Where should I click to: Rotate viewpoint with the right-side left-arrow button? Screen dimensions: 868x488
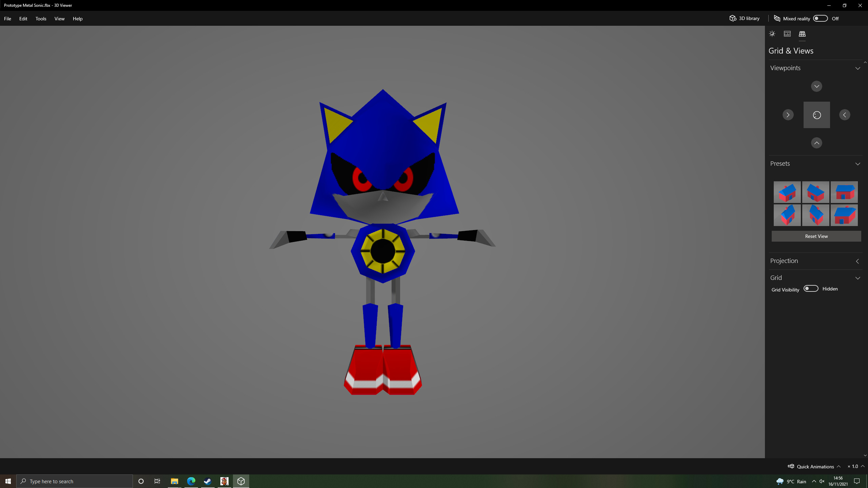coord(845,115)
